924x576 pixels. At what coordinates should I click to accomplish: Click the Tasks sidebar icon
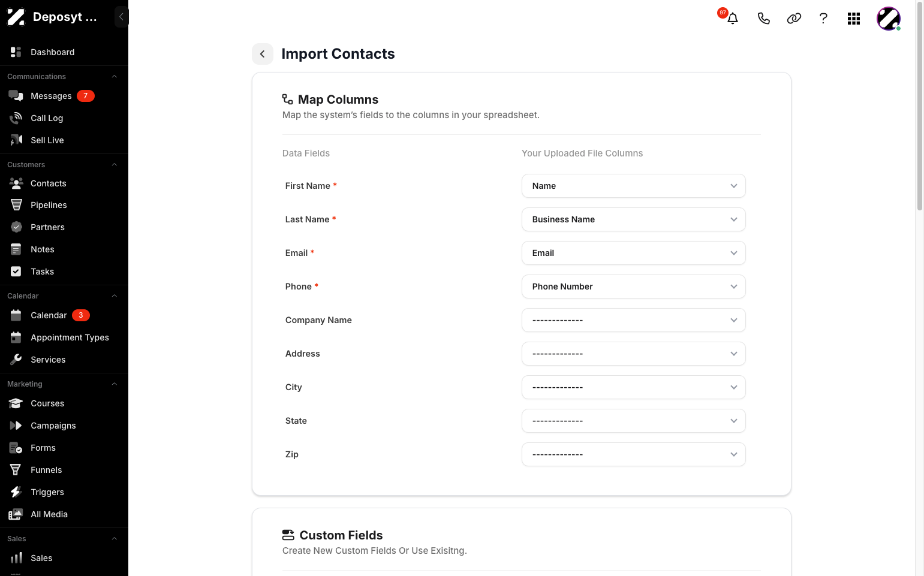coord(16,272)
